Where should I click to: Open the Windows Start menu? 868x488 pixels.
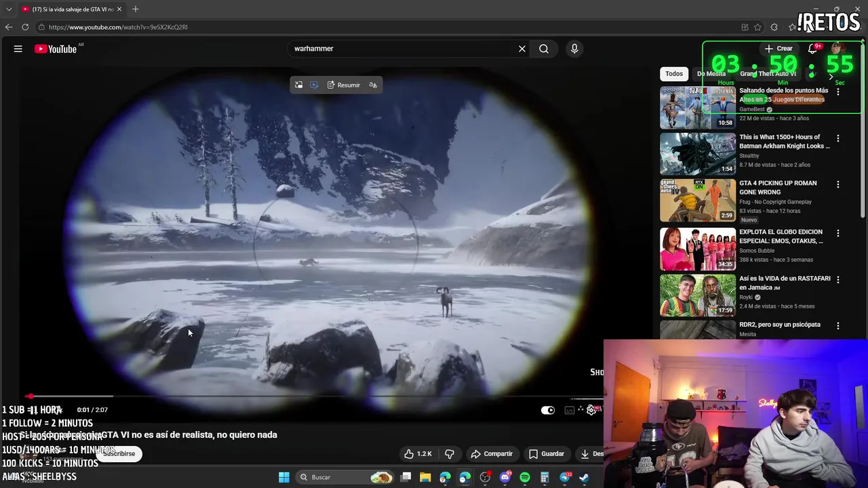tap(284, 477)
